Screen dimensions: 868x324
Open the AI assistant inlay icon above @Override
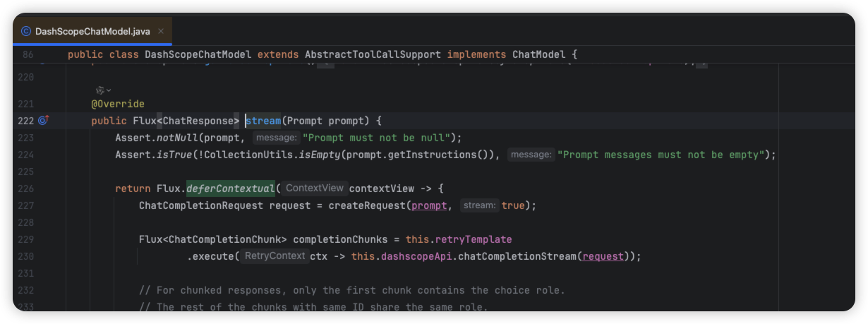pyautogui.click(x=100, y=90)
